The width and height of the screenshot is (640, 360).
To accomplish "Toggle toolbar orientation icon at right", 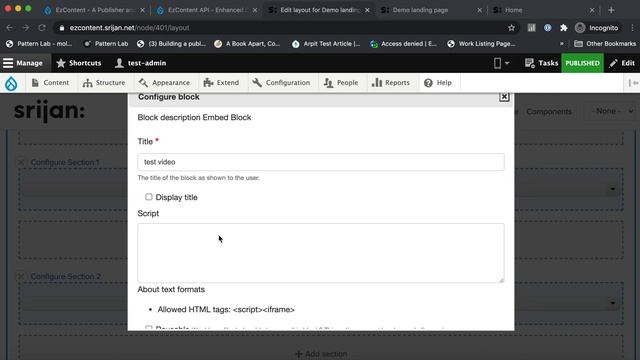I will point(633,83).
